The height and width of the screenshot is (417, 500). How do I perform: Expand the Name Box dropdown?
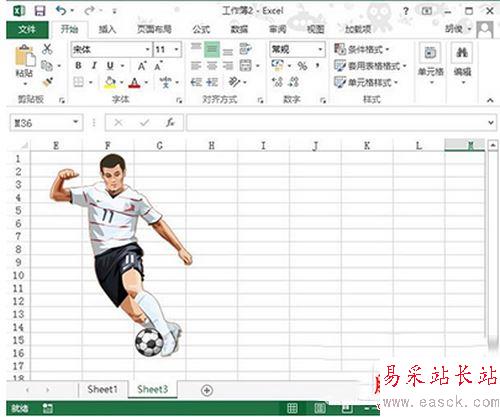(x=76, y=122)
